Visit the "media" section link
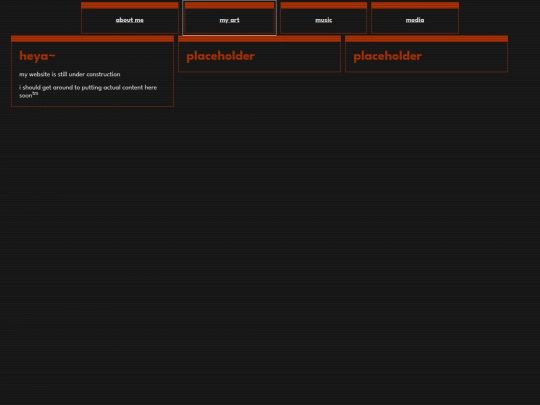Viewport: 540px width, 405px height. (415, 20)
